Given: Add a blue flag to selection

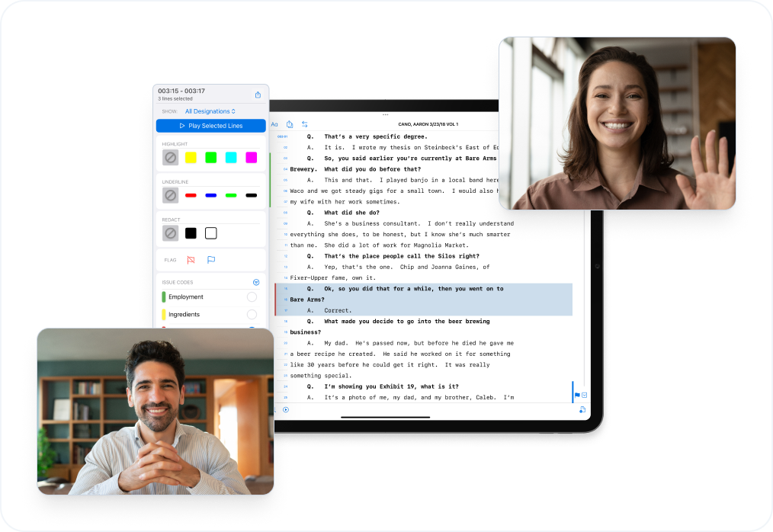Looking at the screenshot, I should click(x=211, y=260).
